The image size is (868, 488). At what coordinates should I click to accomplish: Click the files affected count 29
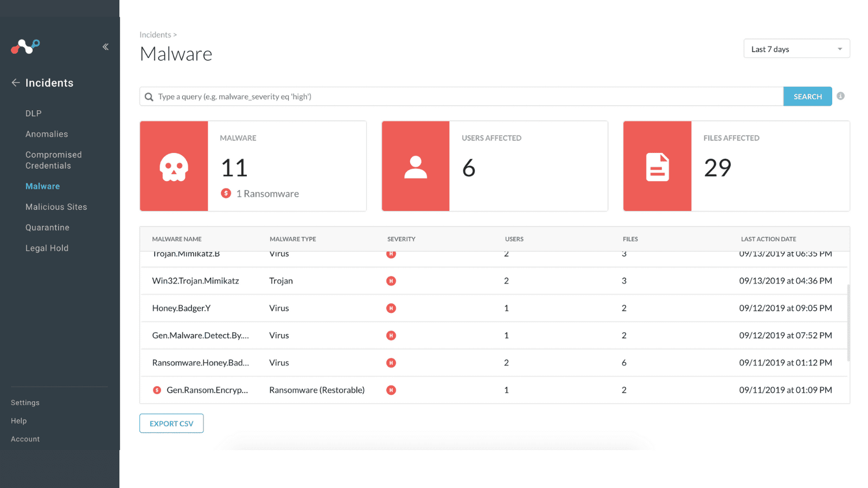click(717, 168)
